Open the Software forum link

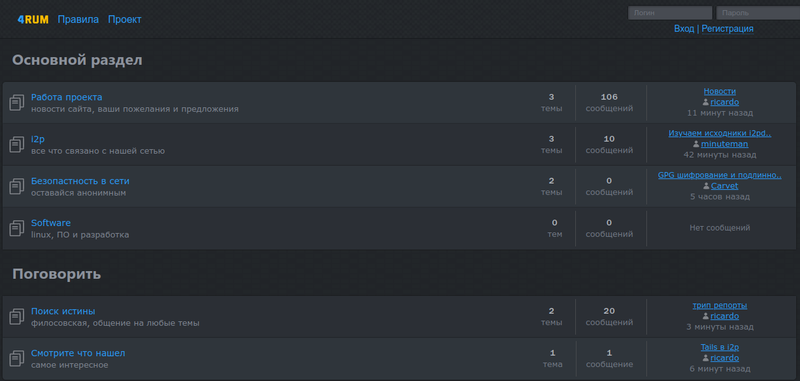(51, 223)
